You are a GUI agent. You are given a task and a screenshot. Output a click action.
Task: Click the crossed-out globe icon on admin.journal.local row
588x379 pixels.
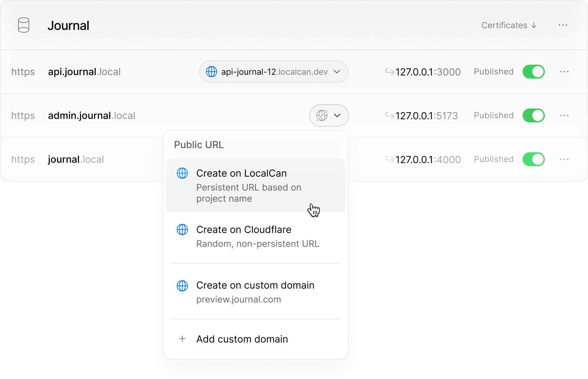322,115
